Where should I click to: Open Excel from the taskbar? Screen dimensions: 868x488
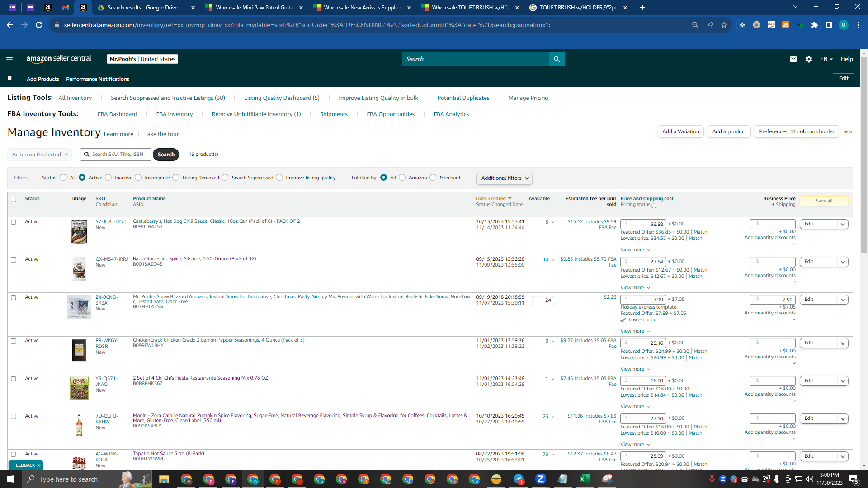pyautogui.click(x=585, y=479)
